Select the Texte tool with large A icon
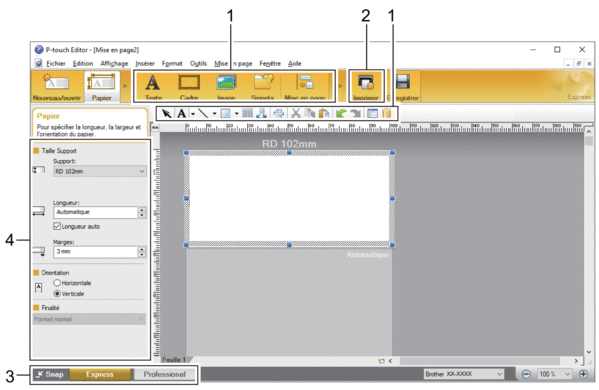 pos(153,86)
